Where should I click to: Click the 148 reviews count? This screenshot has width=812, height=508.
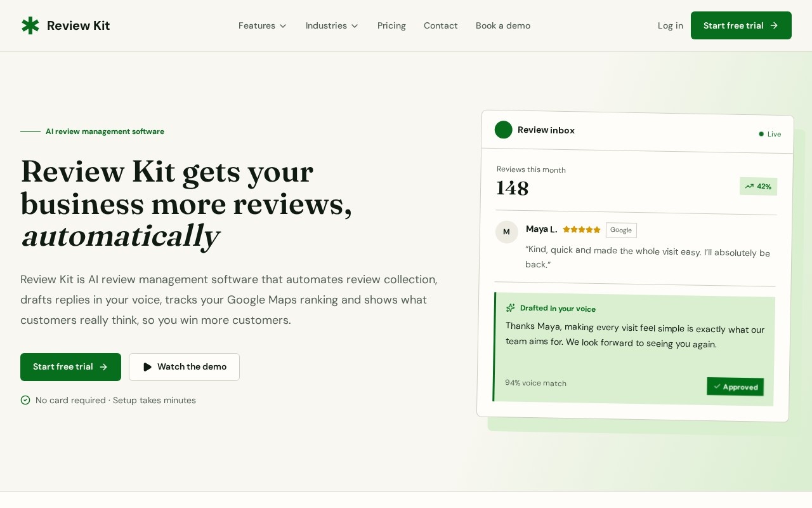[512, 188]
